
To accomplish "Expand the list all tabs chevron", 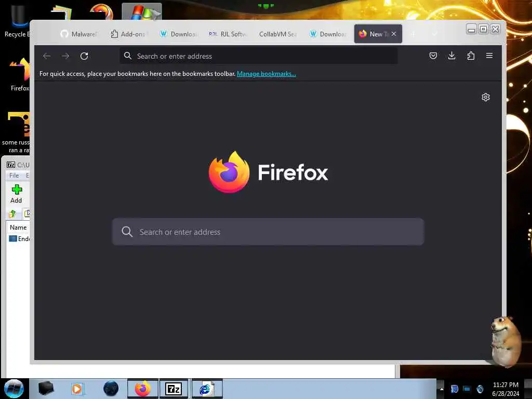I will pos(434,34).
